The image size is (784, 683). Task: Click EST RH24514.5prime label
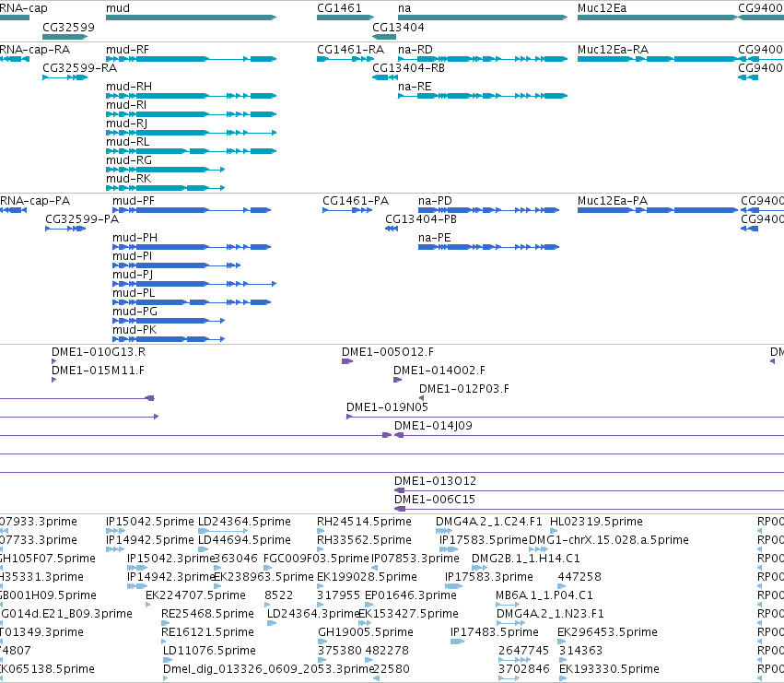(365, 522)
